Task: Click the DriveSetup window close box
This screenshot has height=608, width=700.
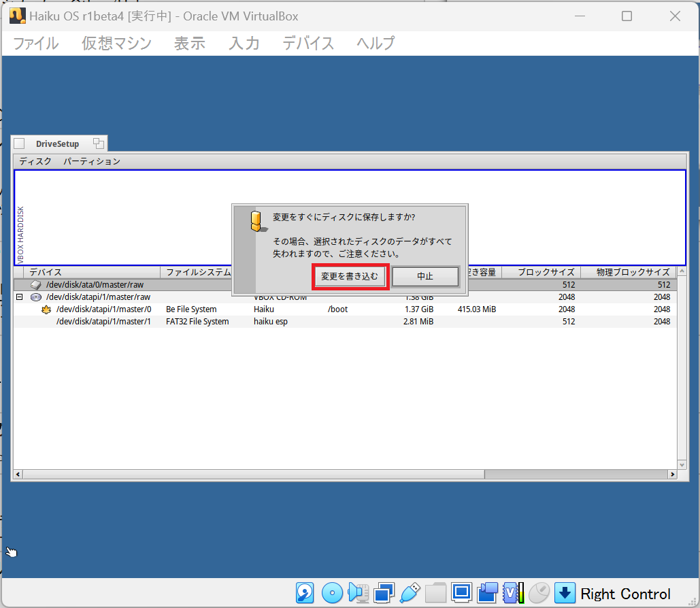Action: coord(19,143)
